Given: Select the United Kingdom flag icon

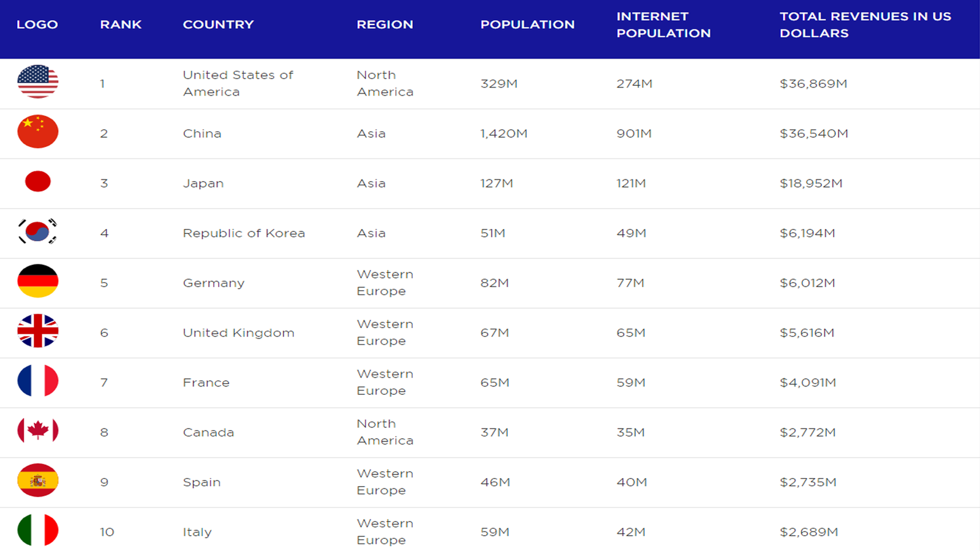Looking at the screenshot, I should (x=38, y=332).
